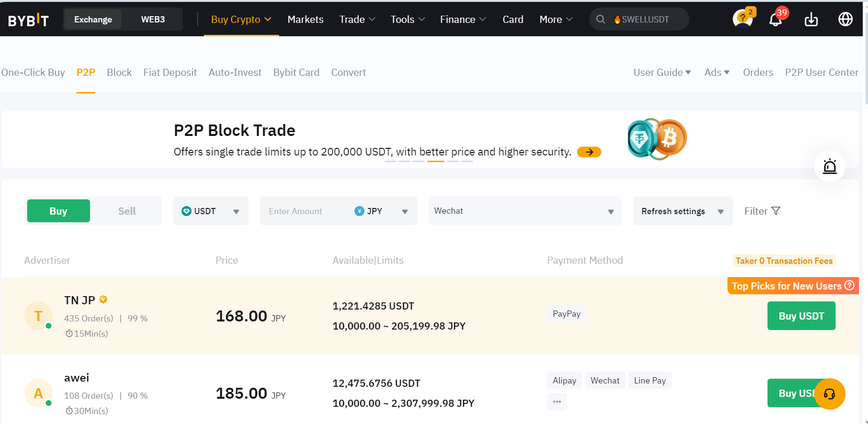Screen dimensions: 868x424
Task: Click TN JP verified badge icon
Action: click(x=103, y=300)
